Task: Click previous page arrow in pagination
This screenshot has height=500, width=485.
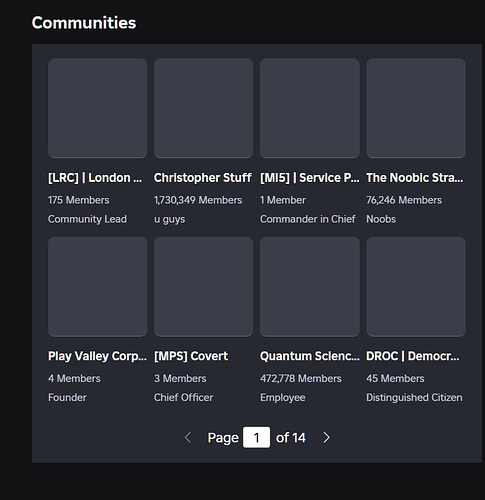Action: (x=188, y=437)
